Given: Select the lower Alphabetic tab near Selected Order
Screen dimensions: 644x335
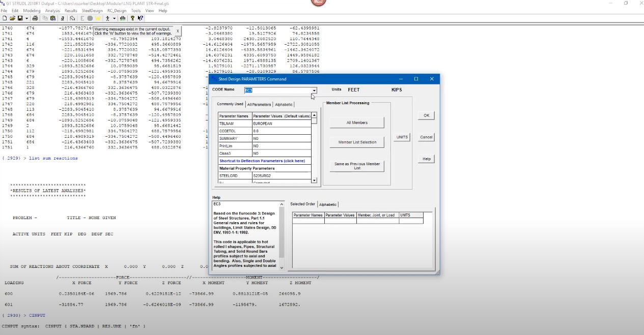Looking at the screenshot, I should pyautogui.click(x=328, y=204).
